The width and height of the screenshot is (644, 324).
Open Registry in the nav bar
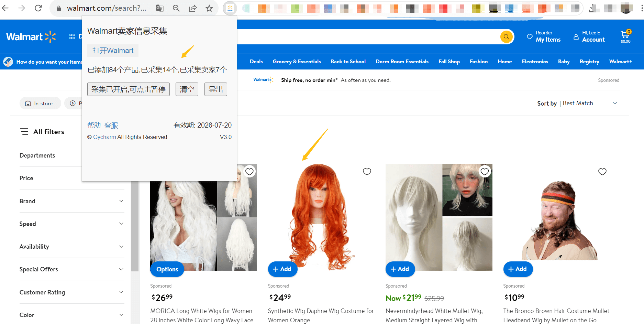(589, 62)
